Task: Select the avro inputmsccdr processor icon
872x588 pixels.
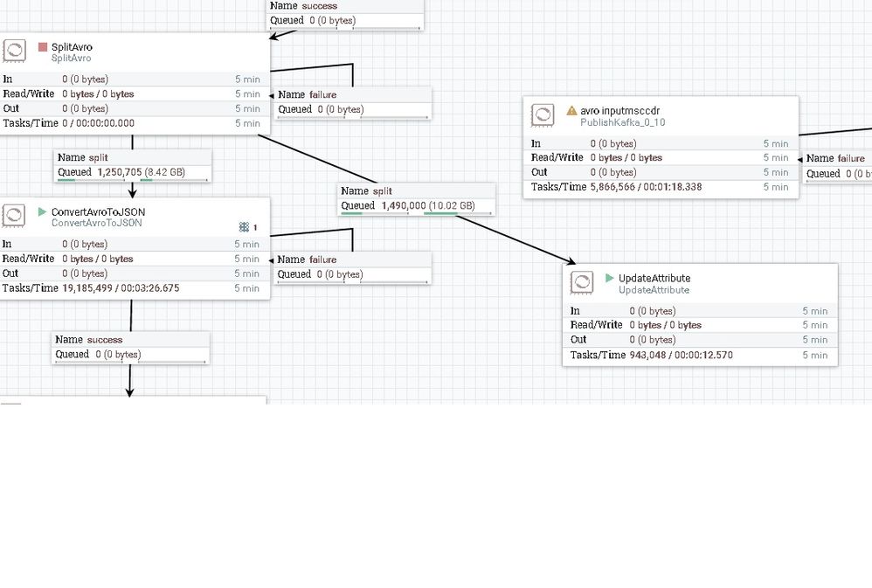Action: [x=543, y=114]
